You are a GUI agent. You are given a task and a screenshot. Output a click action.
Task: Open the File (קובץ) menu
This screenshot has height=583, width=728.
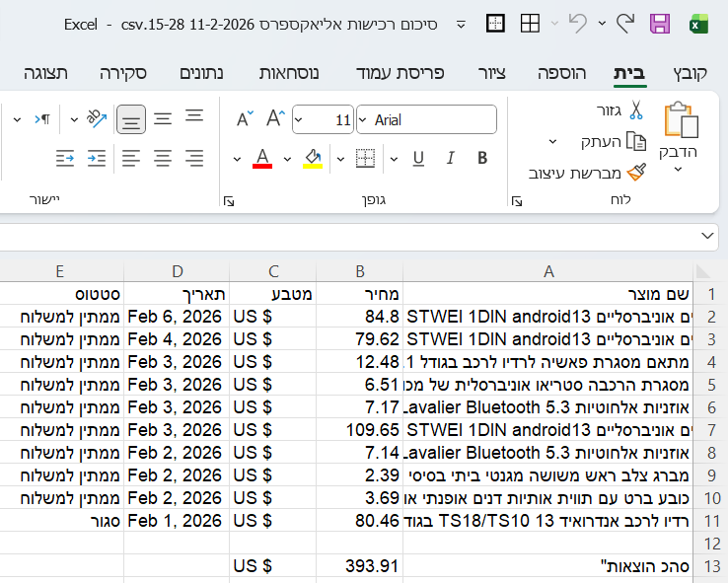[691, 73]
